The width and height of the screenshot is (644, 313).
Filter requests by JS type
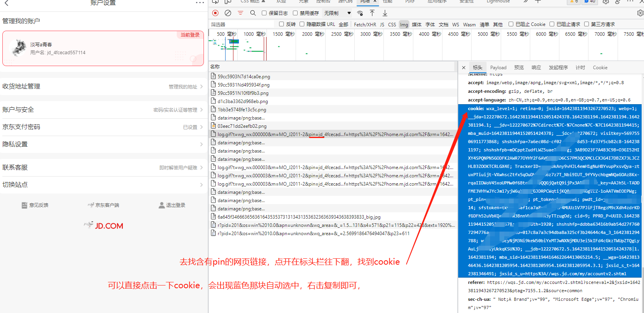click(x=382, y=24)
